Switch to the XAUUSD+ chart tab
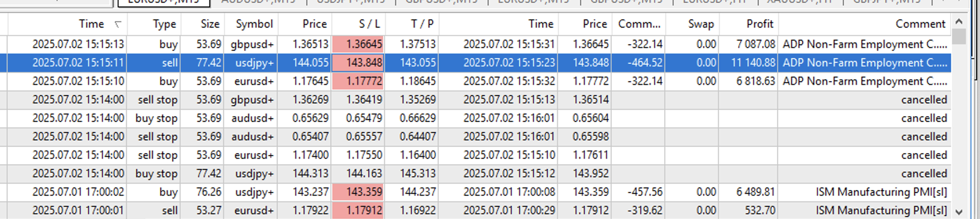The width and height of the screenshot is (980, 219). 799,2
